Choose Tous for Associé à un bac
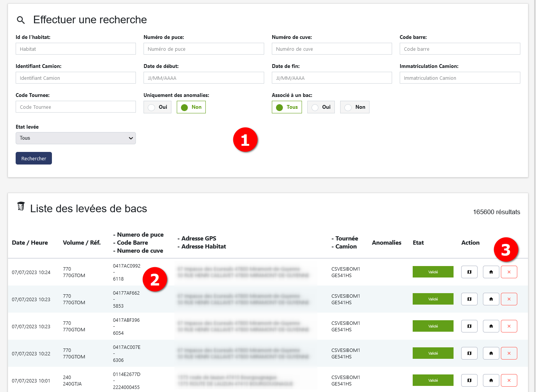The width and height of the screenshot is (536, 392). point(286,107)
